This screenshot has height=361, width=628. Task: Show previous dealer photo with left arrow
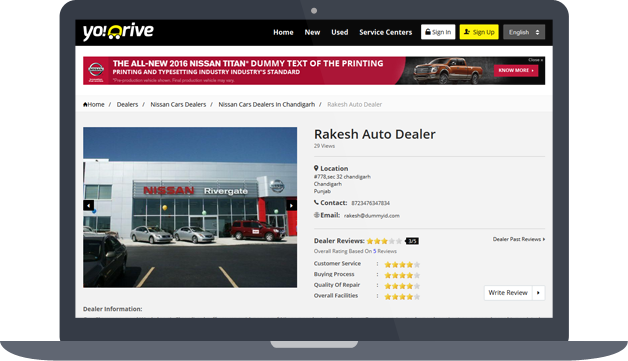coord(89,206)
